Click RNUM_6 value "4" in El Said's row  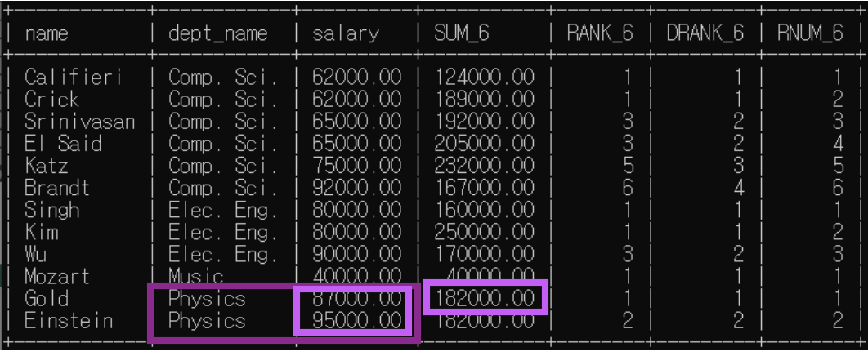tap(837, 144)
